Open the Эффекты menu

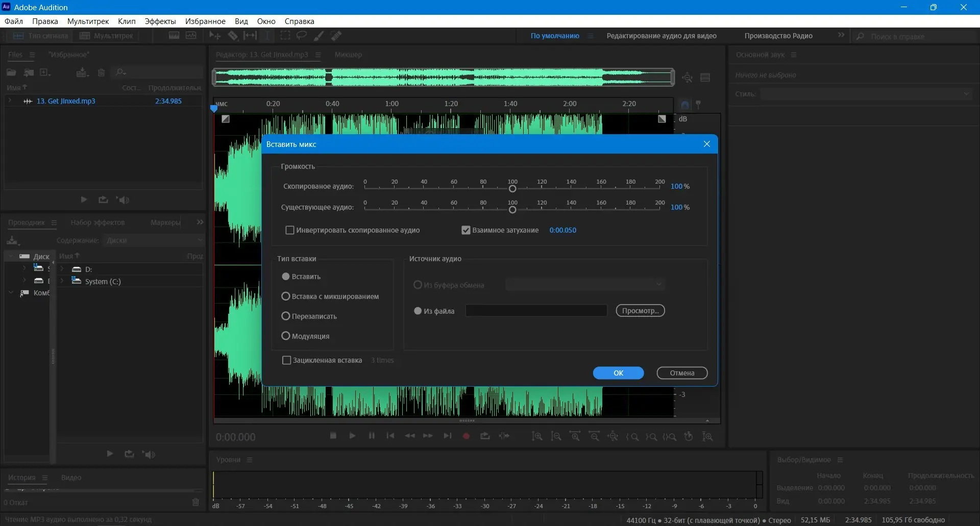point(160,21)
